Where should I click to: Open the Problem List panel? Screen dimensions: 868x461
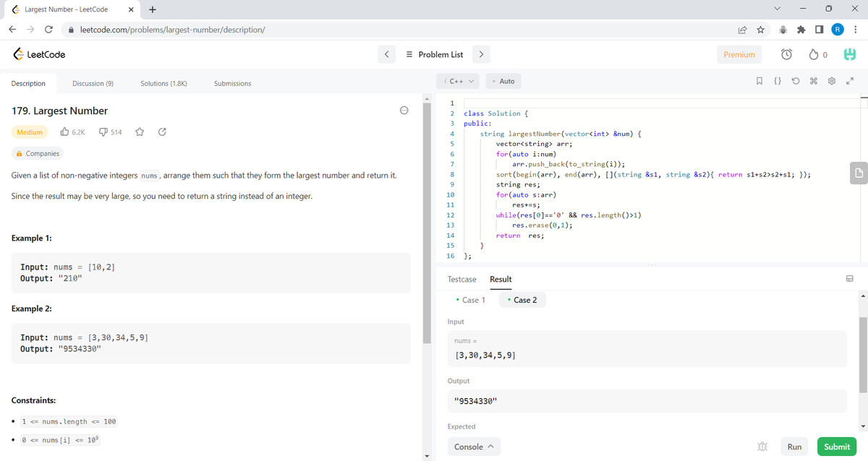(x=435, y=54)
